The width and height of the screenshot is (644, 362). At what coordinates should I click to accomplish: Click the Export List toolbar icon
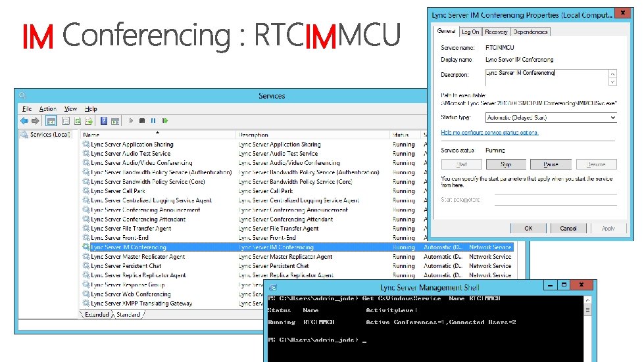(89, 120)
